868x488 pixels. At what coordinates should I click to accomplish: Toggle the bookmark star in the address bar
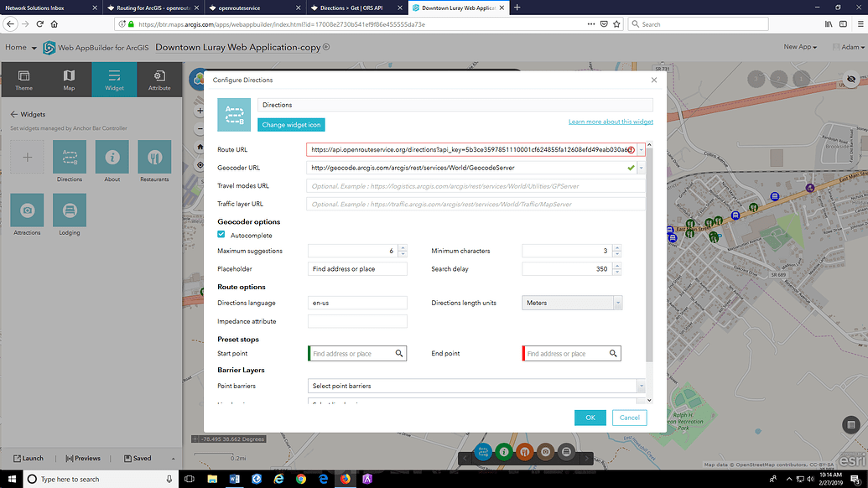coord(617,23)
